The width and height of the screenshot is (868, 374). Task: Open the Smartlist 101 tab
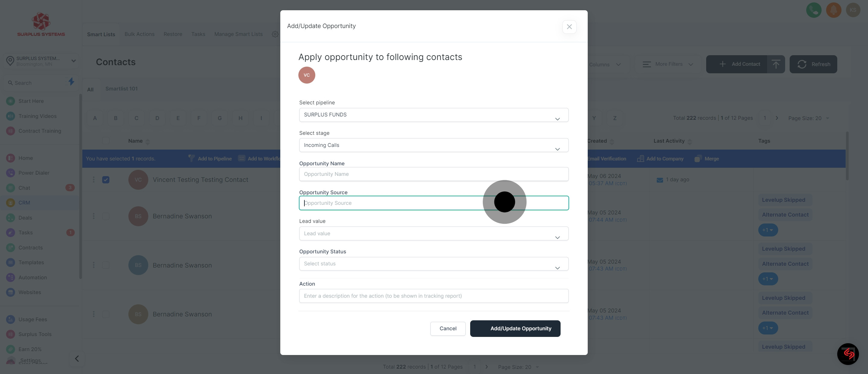click(121, 89)
